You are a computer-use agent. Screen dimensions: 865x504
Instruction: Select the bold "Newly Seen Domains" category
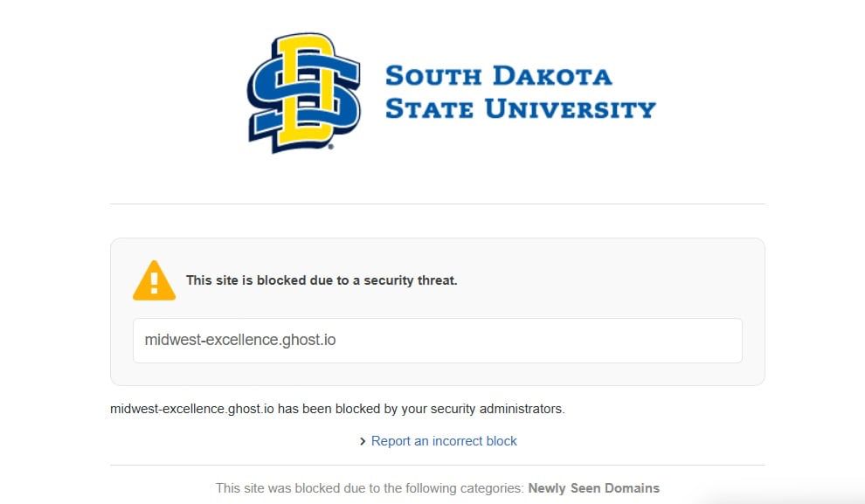593,488
